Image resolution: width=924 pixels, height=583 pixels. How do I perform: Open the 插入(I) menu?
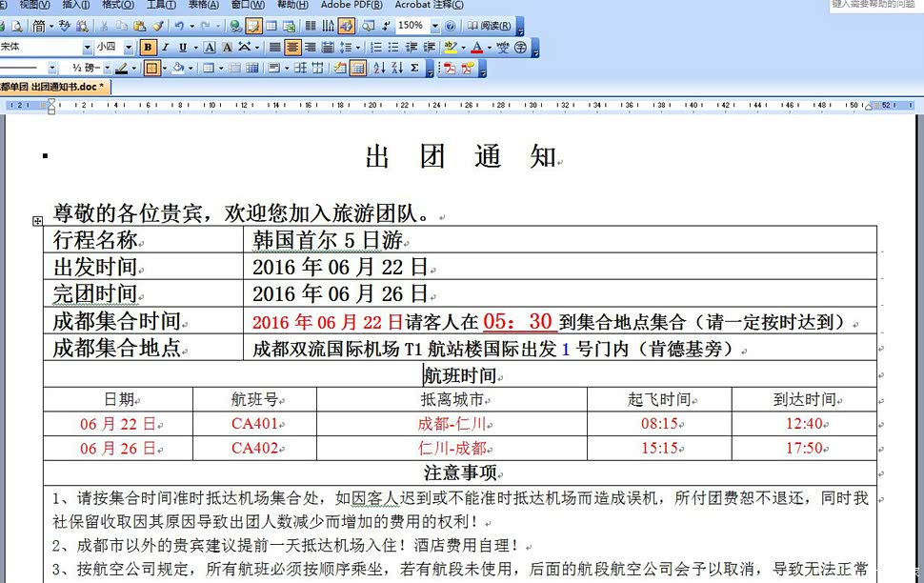[75, 5]
